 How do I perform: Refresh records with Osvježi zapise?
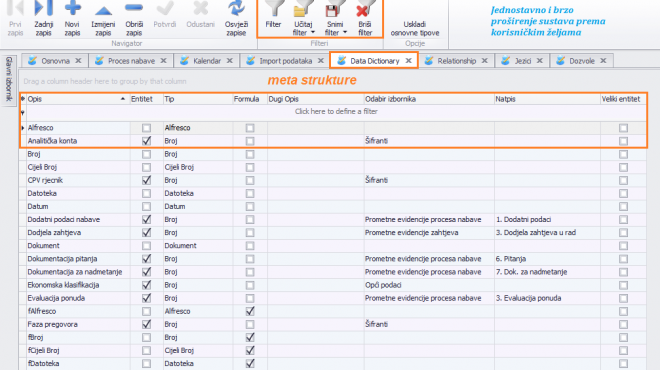(x=236, y=18)
